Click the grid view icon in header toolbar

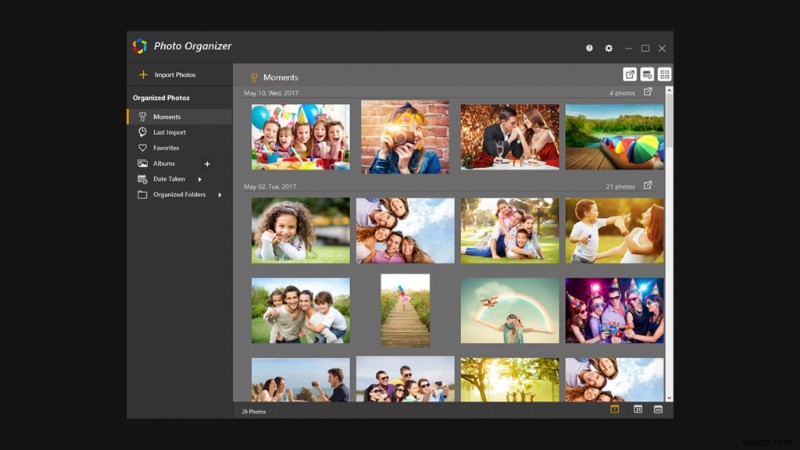(664, 74)
